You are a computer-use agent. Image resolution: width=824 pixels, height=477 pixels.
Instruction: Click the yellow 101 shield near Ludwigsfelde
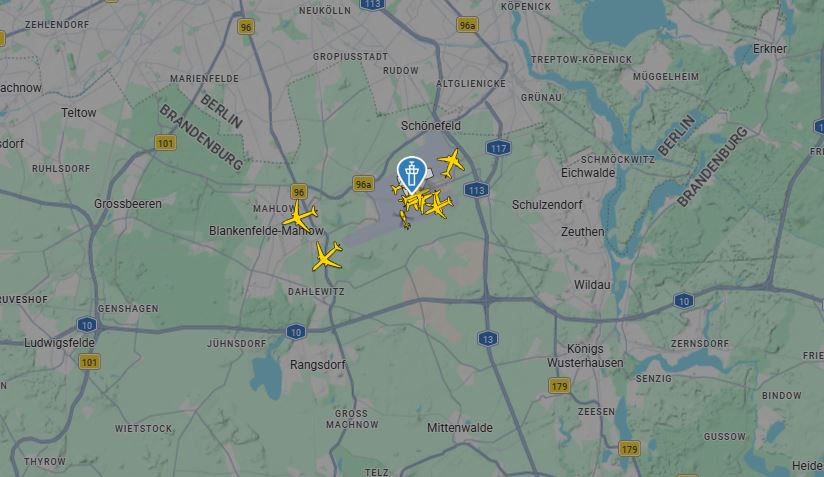click(89, 361)
